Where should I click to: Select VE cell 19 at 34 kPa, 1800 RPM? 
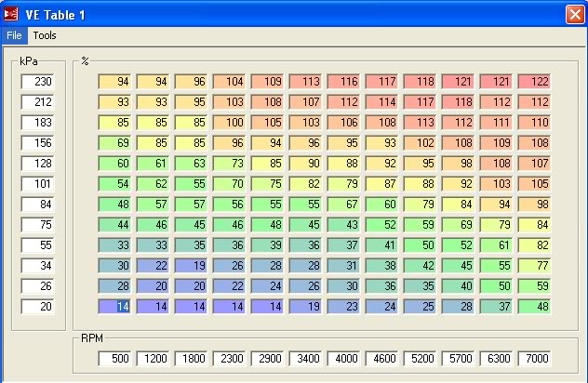pyautogui.click(x=192, y=266)
